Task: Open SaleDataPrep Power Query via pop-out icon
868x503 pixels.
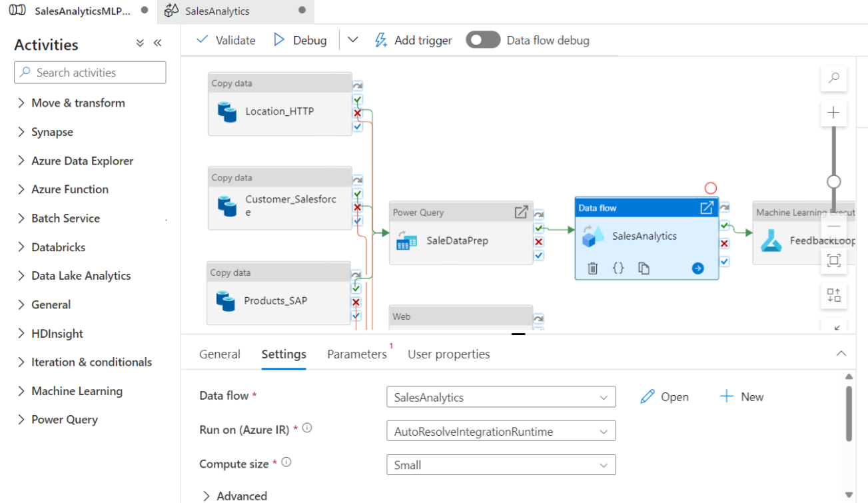Action: pos(521,212)
